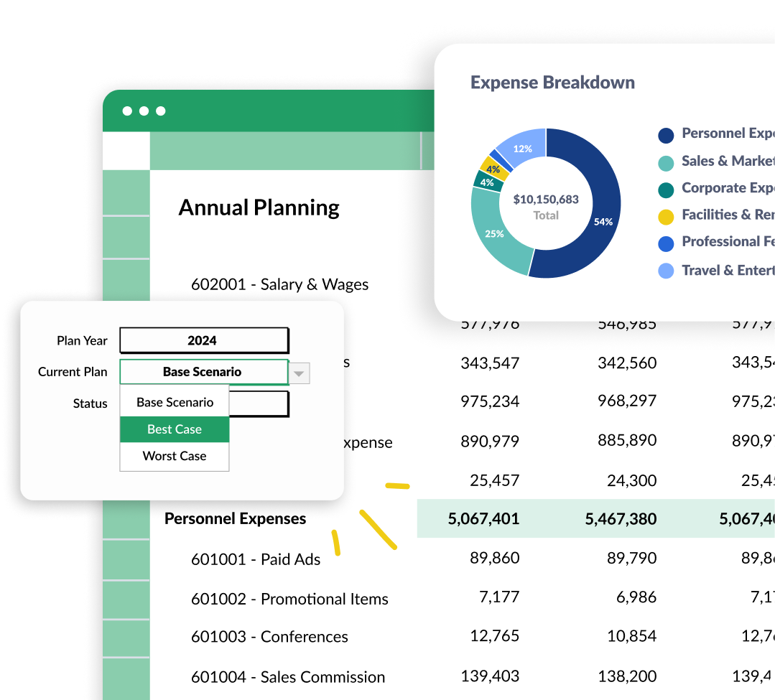The image size is (775, 700).
Task: Open the Current Plan dropdown arrow
Action: [x=299, y=373]
